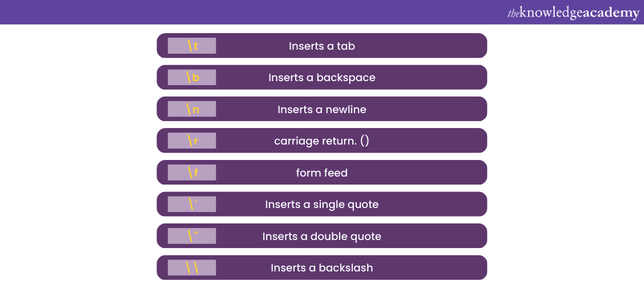Image resolution: width=644 pixels, height=288 pixels.
Task: Click the word 'academy' in the logo
Action: click(x=611, y=13)
